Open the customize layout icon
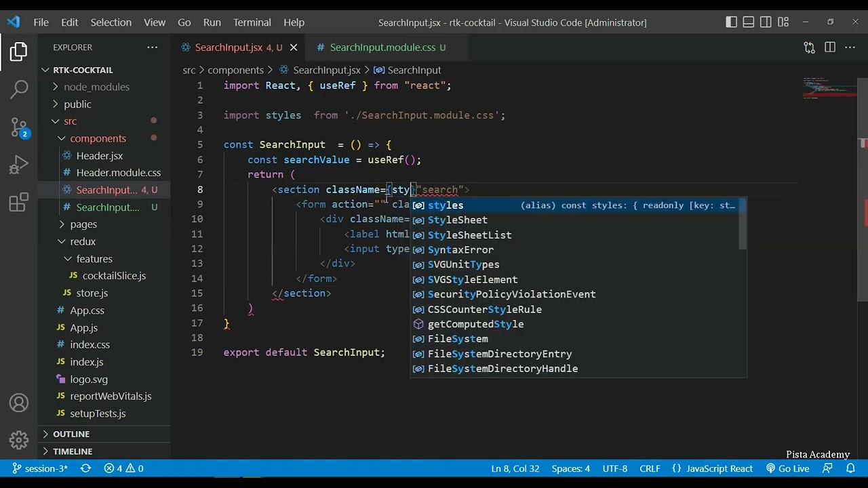868x488 pixels. (783, 22)
